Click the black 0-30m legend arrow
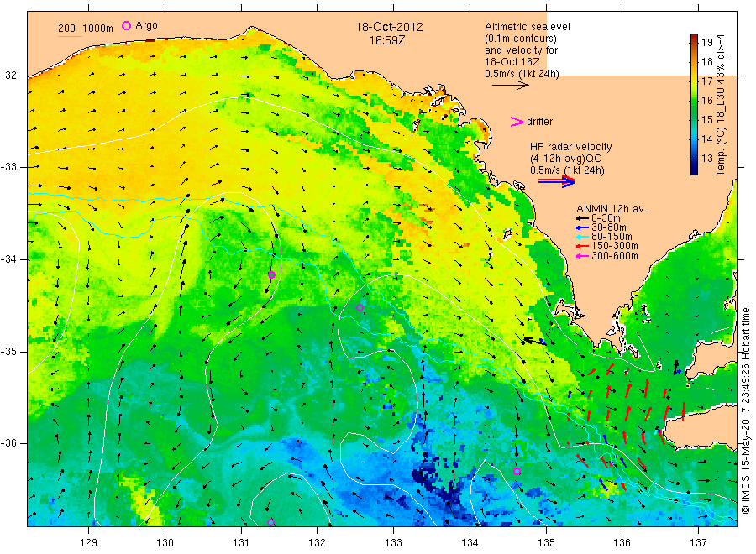The width and height of the screenshot is (756, 554). pos(582,219)
